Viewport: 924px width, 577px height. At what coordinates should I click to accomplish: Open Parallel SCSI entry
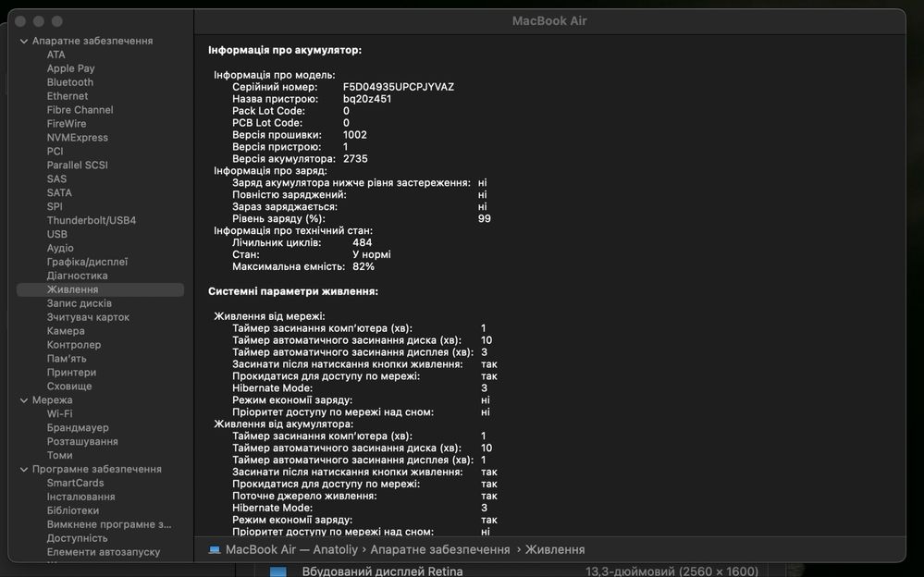77,165
